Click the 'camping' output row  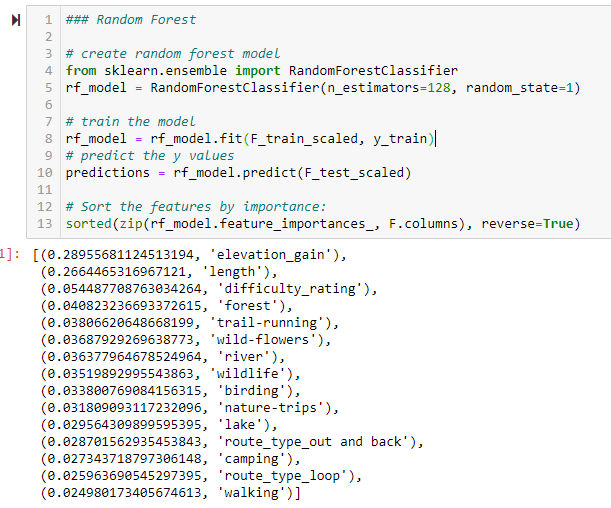click(170, 459)
